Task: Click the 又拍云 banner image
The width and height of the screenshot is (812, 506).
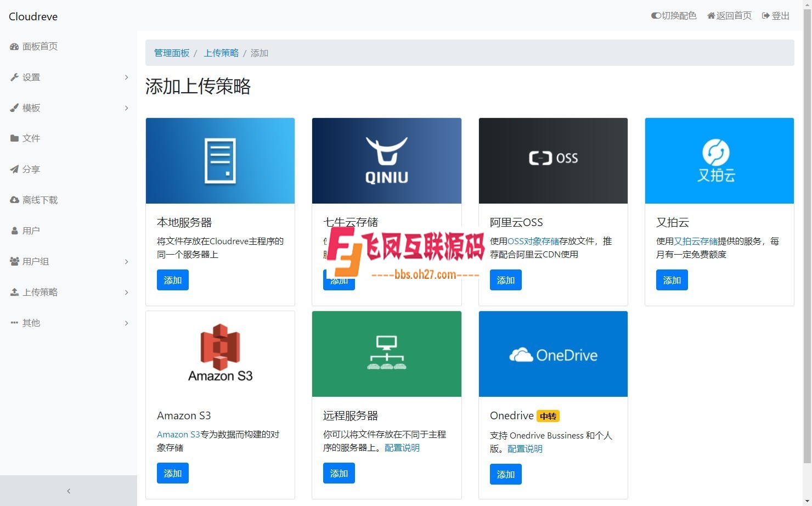Action: click(719, 161)
